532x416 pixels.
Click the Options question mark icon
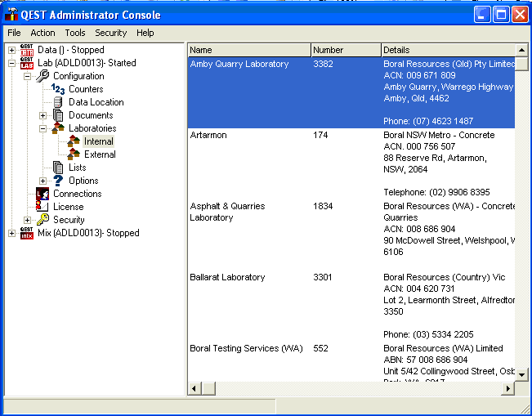[58, 181]
